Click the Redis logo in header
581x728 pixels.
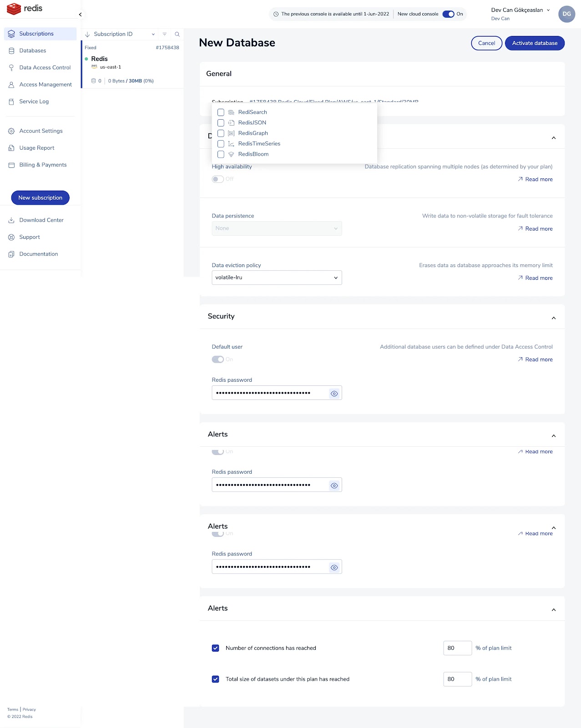25,9
